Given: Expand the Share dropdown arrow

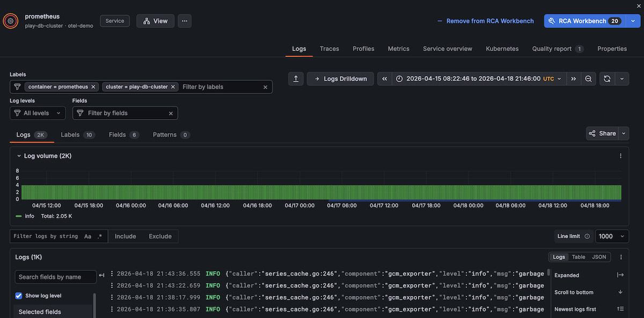Looking at the screenshot, I should tap(624, 134).
